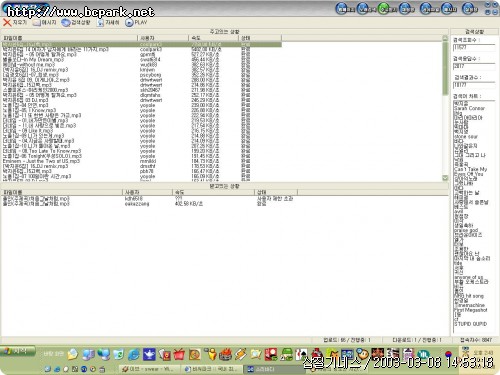Click user pbb78 in upload list
Viewport: 500px width, 375px height.
click(x=147, y=171)
